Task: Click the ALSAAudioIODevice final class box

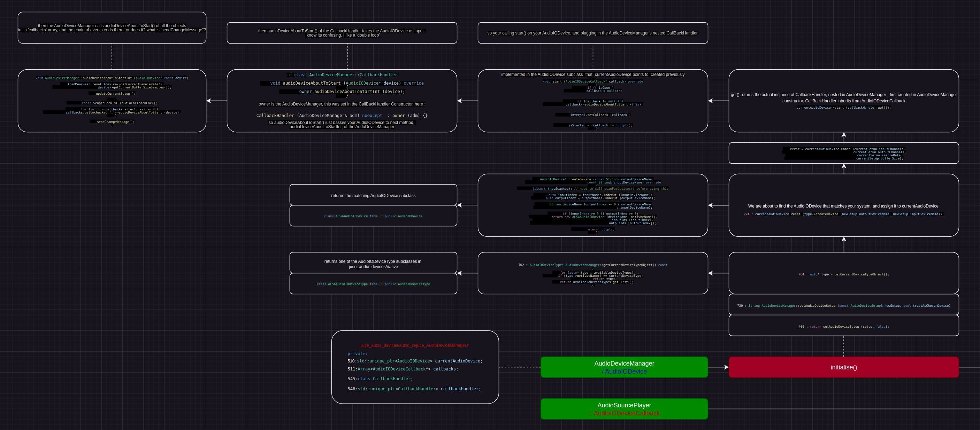Action: [x=373, y=216]
